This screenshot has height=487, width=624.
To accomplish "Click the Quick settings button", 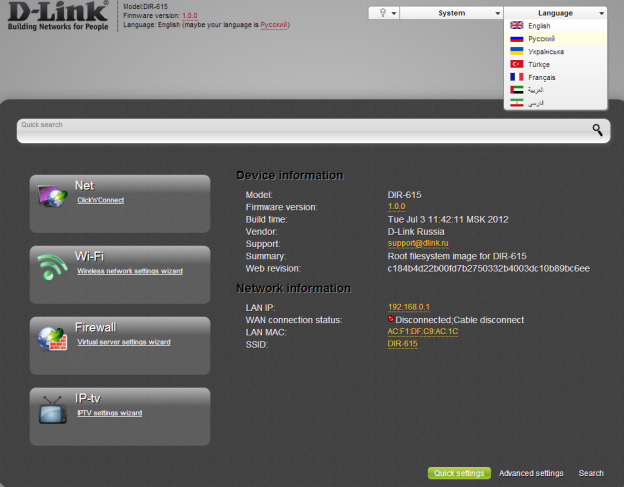I will (459, 473).
